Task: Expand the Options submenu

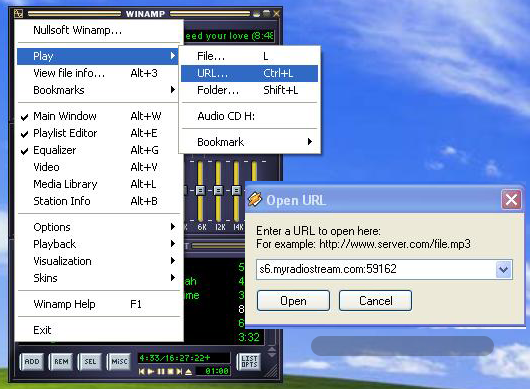Action: coord(98,227)
